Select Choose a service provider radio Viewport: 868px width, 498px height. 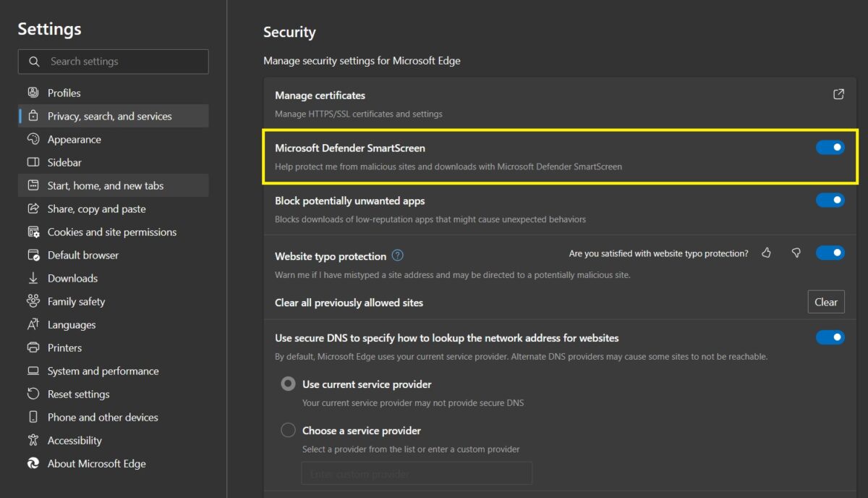point(288,431)
